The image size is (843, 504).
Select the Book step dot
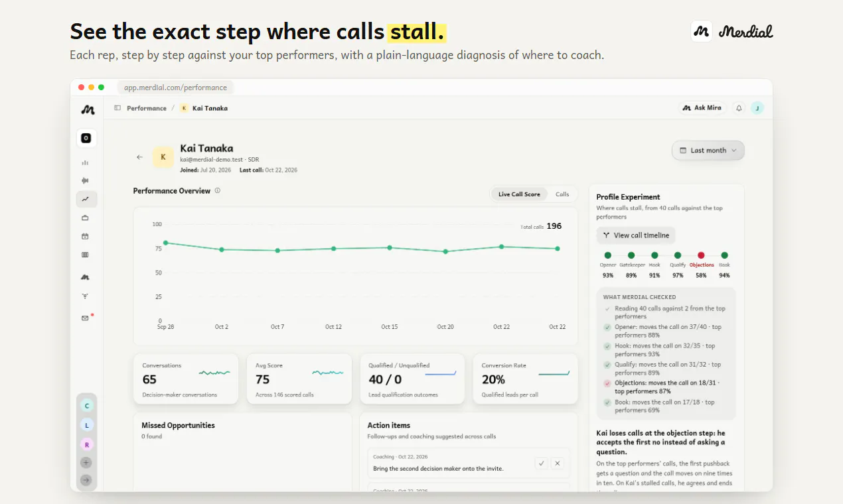click(x=724, y=255)
